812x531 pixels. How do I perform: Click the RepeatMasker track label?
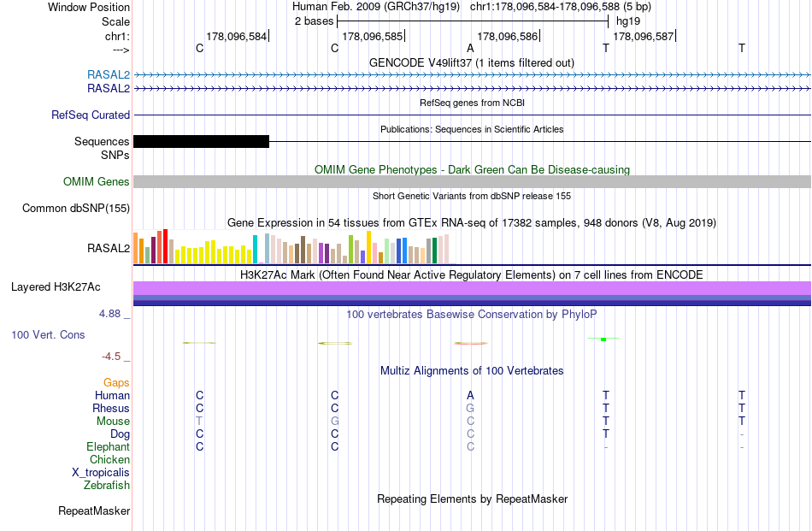[x=94, y=510]
